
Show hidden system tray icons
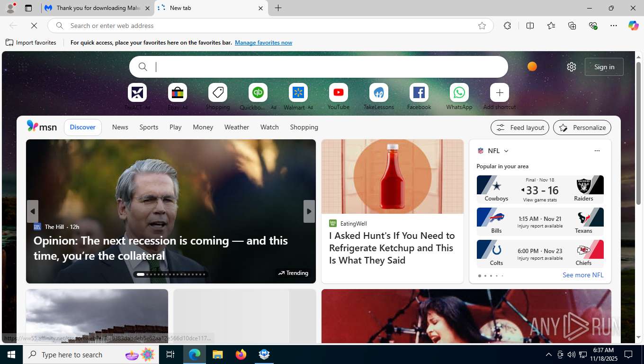[x=548, y=355]
